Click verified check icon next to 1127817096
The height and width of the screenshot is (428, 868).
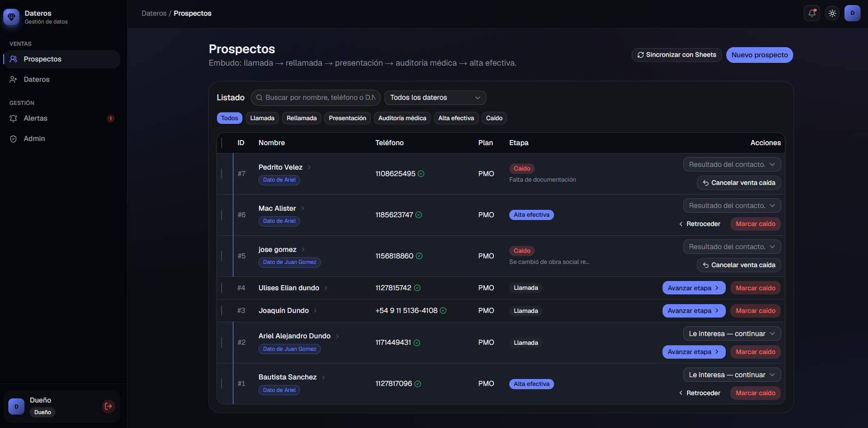(418, 384)
